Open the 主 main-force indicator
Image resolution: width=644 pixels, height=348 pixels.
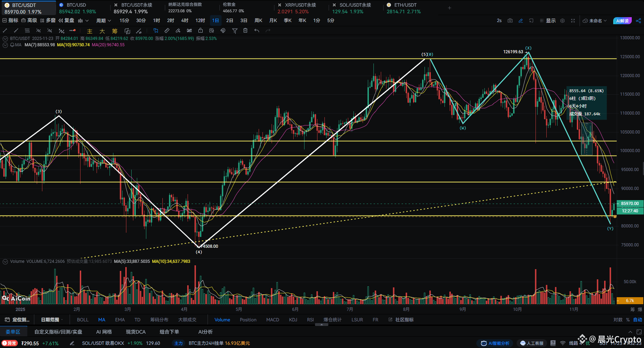pos(90,31)
